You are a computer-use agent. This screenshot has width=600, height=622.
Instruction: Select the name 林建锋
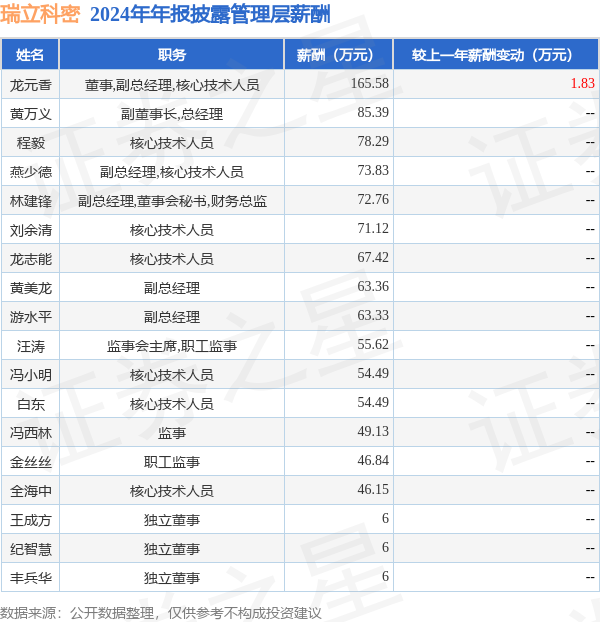click(31, 201)
